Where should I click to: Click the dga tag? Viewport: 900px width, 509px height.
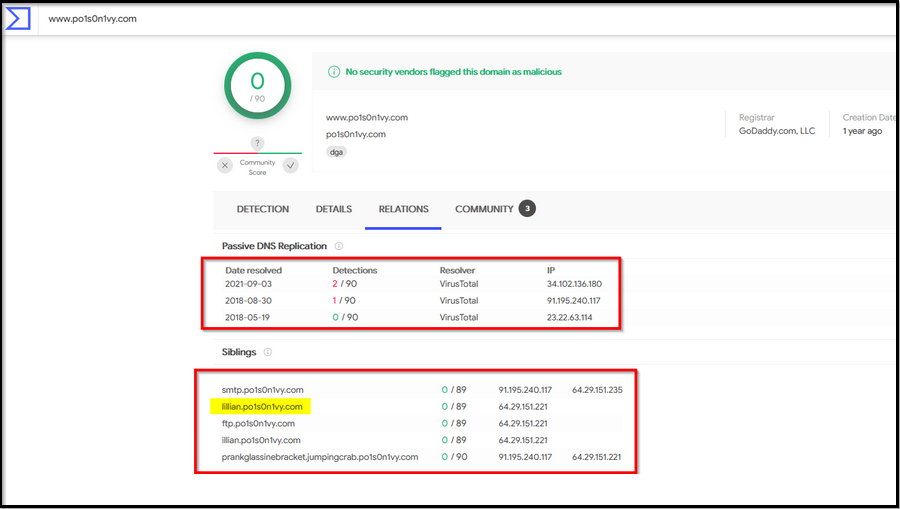336,152
